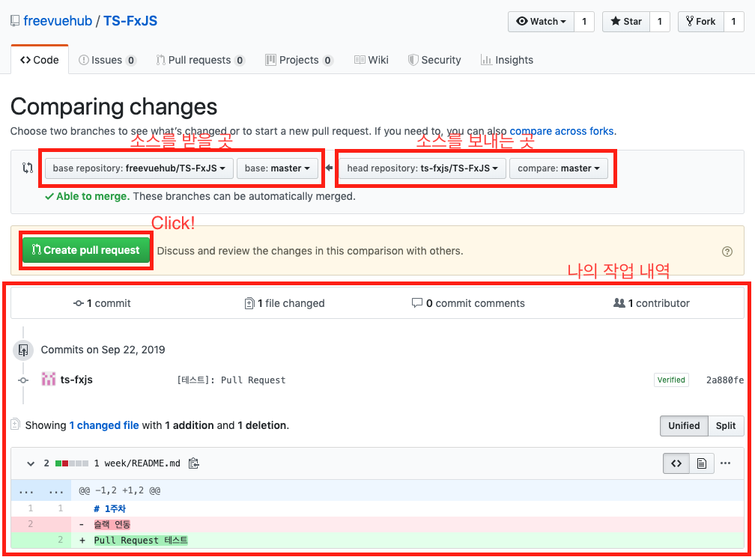Viewport: 755px width, 560px height.
Task: Switch to the Issues tab
Action: tap(107, 60)
